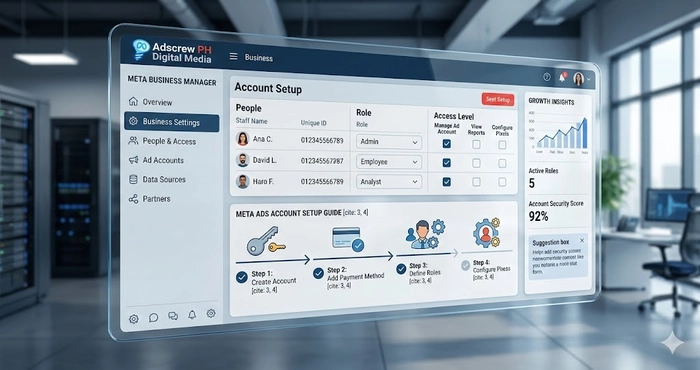Image resolution: width=700 pixels, height=370 pixels.
Task: Click the Ad Accounts megaphone icon
Action: [x=133, y=160]
